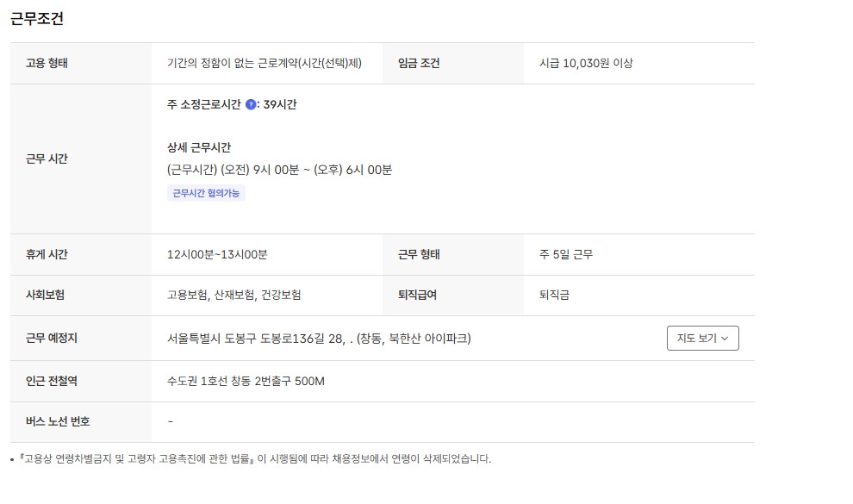Click the help icon beside 주 소정근로시간
Viewport: 853px width, 504px height.
pyautogui.click(x=251, y=105)
